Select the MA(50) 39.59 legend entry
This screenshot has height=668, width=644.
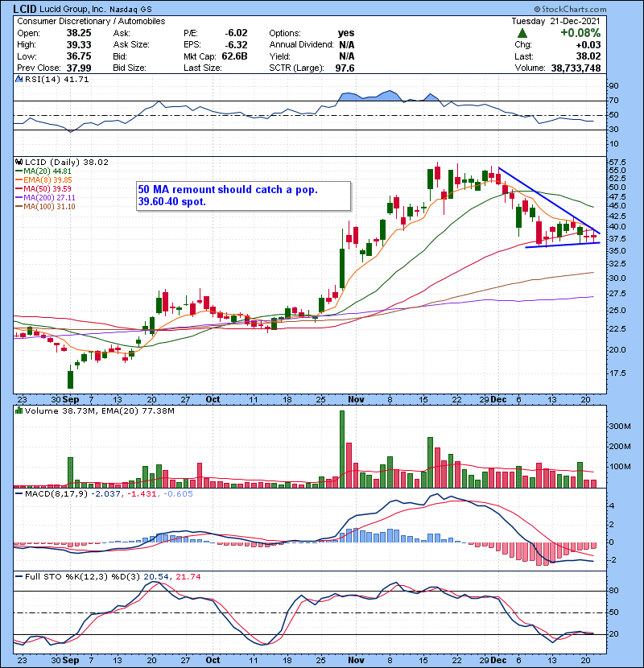tap(43, 188)
